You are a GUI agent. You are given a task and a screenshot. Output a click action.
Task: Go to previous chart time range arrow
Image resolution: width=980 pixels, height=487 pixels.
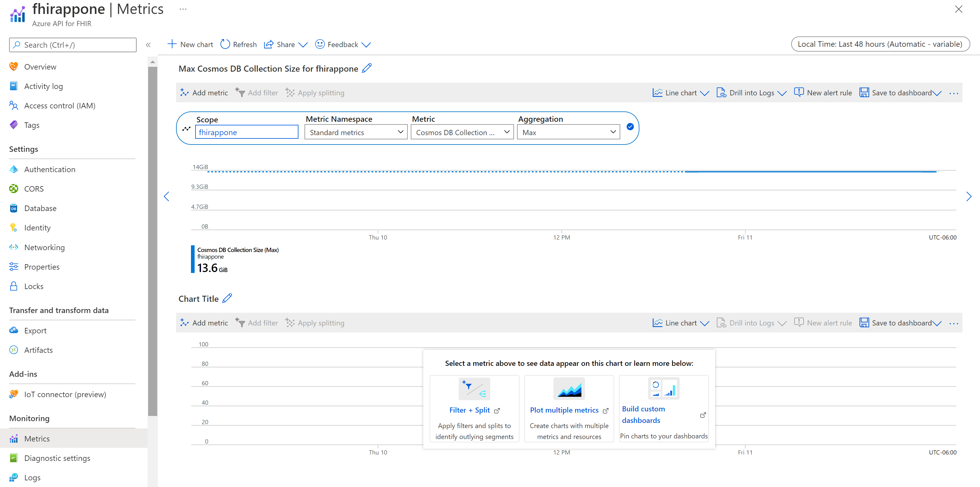[x=167, y=197]
